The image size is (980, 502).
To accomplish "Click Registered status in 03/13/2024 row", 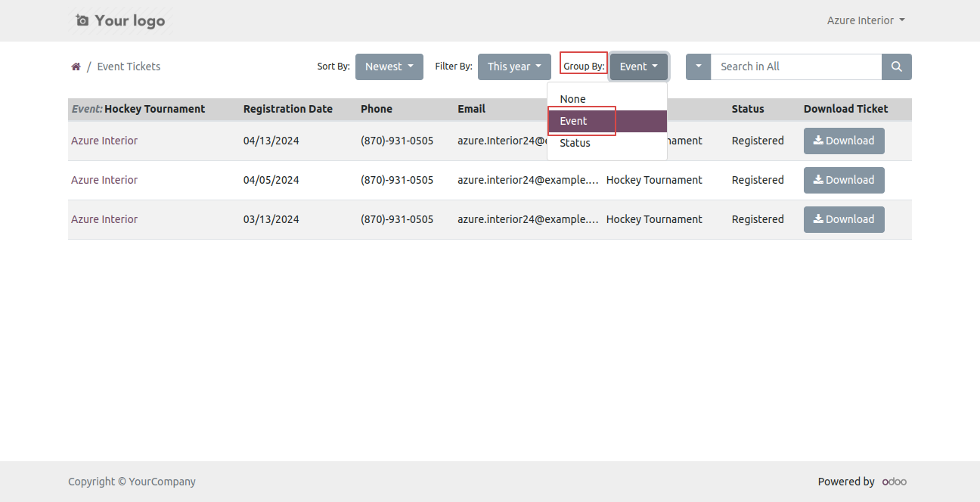I will [758, 219].
